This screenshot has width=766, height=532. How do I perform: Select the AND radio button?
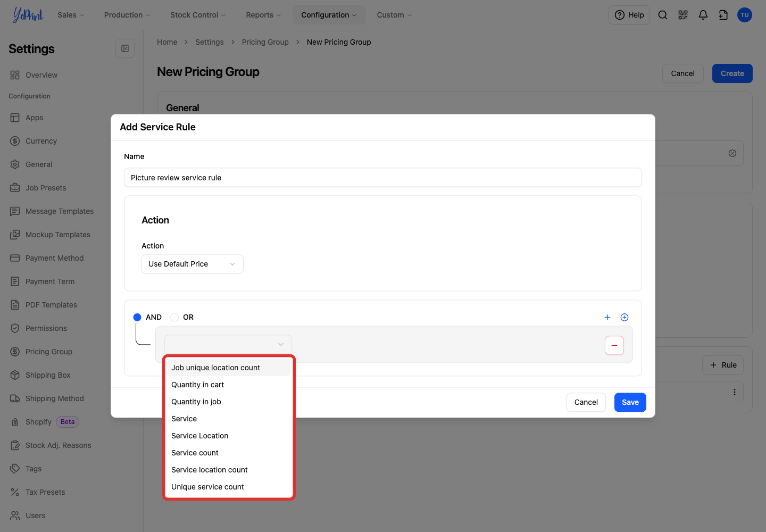[137, 317]
